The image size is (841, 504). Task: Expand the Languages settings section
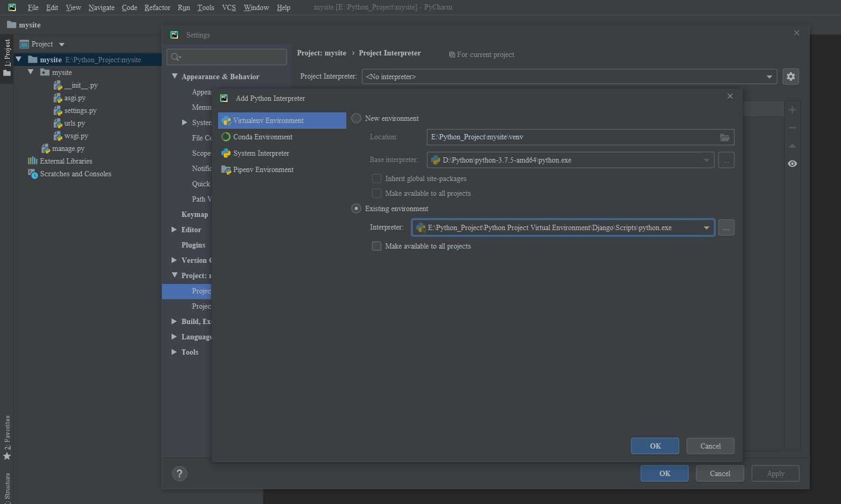[x=174, y=337]
